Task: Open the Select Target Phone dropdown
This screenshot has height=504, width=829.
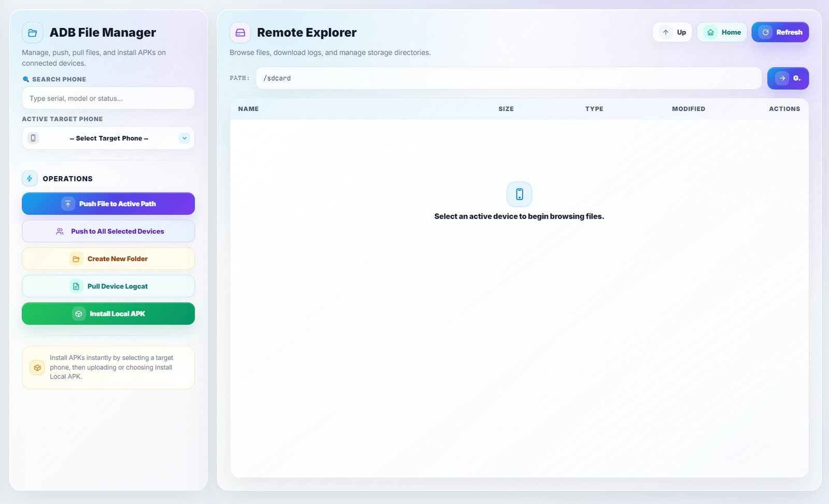Action: coord(108,138)
